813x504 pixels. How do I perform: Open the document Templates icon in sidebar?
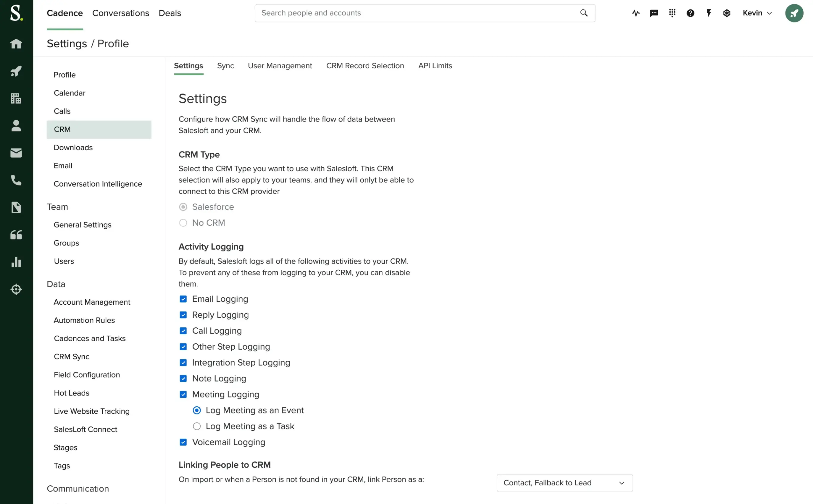[16, 208]
